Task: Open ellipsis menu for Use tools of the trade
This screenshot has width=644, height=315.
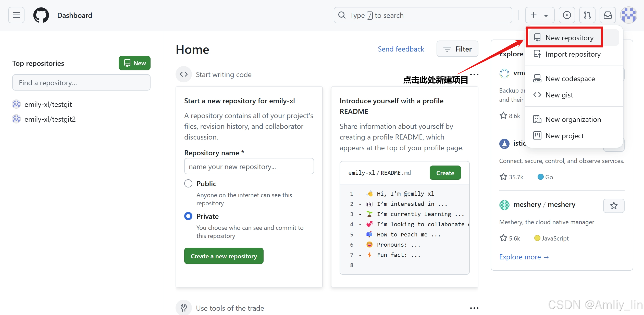Action: click(x=474, y=308)
